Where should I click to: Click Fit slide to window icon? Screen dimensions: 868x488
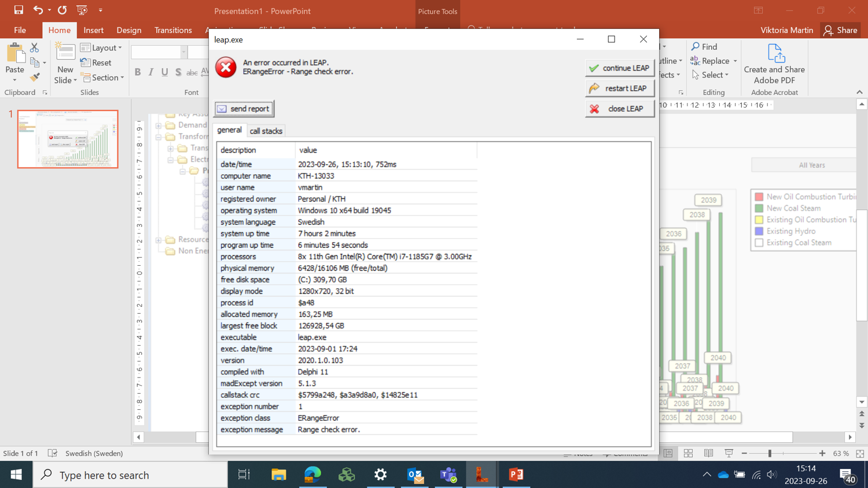pos(860,453)
